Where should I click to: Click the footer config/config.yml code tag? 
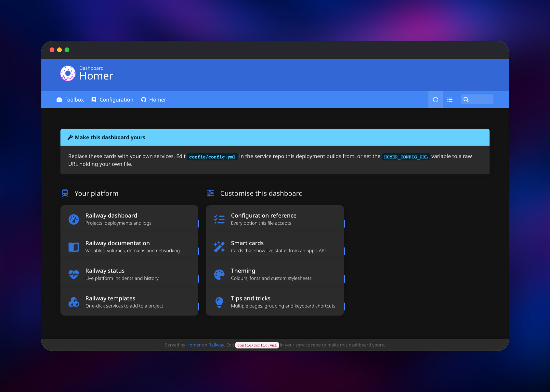tap(257, 345)
